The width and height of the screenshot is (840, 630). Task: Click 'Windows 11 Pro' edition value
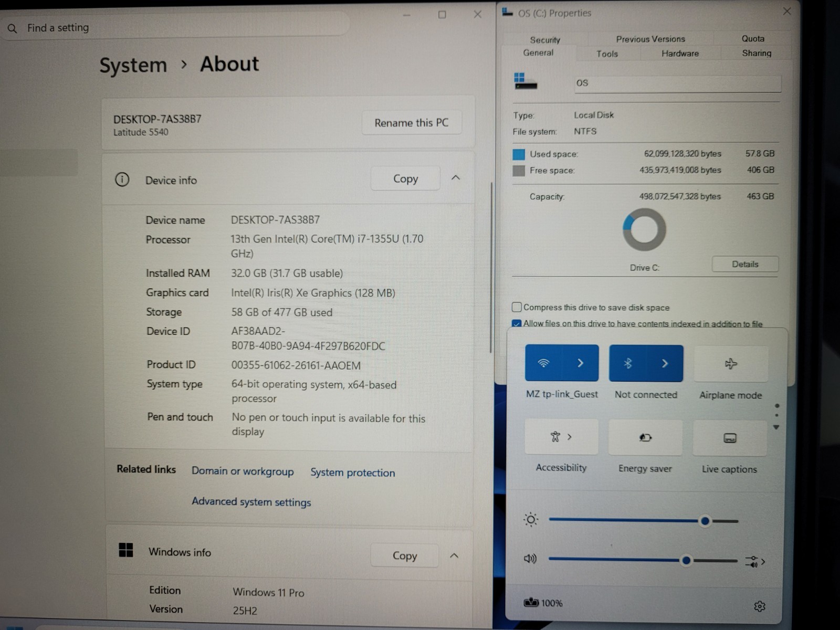[x=268, y=592]
